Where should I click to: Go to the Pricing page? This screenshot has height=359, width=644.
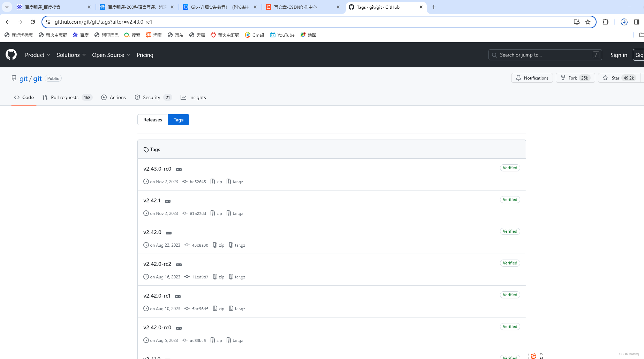coord(145,55)
